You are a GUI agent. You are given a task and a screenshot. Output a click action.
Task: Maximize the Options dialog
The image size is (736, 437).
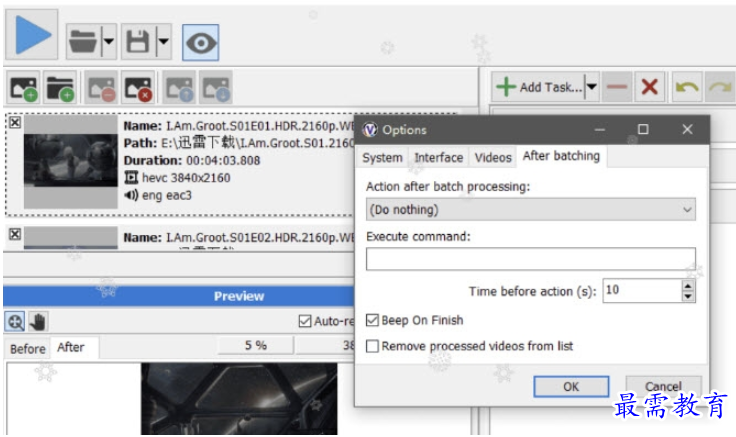click(x=643, y=130)
